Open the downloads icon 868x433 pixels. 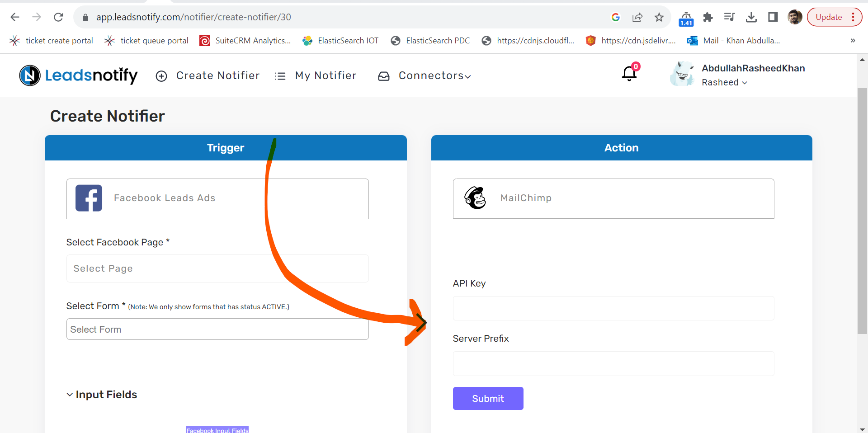pos(751,17)
